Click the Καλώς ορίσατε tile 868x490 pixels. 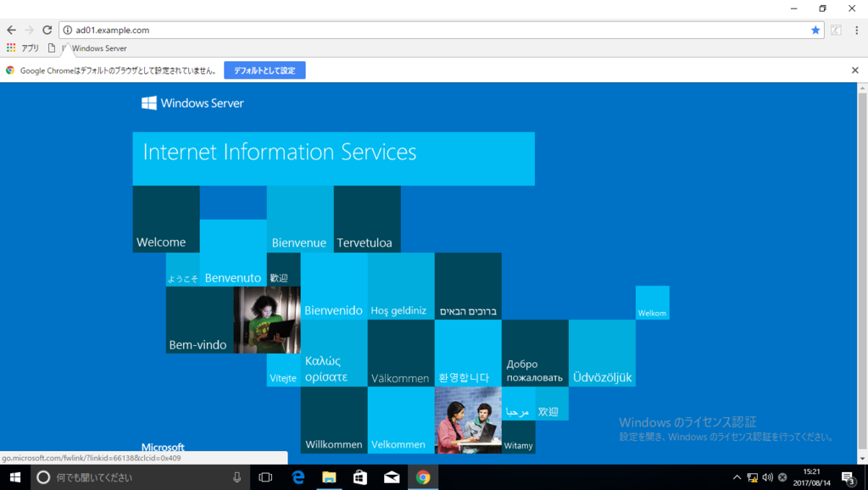pos(334,354)
